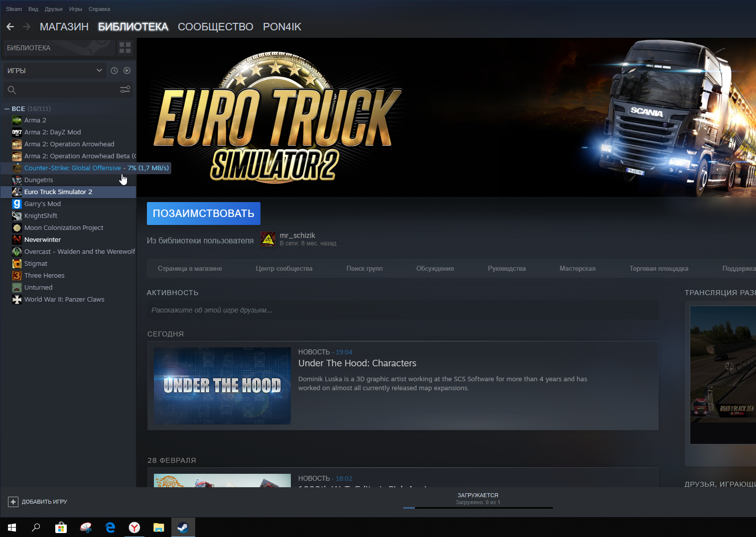The height and width of the screenshot is (537, 756).
Task: Select Arma 2: Operation Arrowhead
Action: tap(69, 144)
